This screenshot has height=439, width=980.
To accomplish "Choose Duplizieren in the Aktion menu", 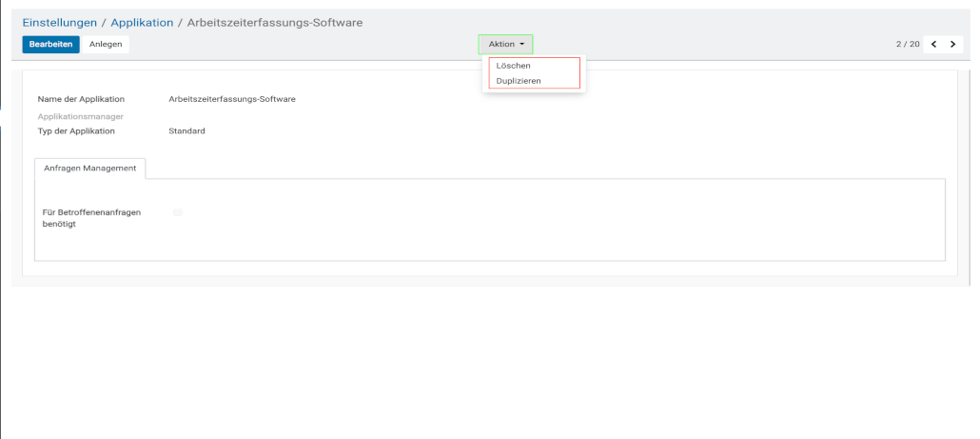I will coord(519,81).
